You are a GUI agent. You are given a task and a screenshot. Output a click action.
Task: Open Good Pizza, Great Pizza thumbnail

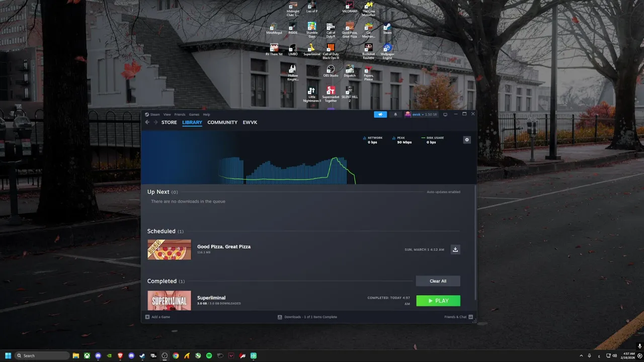pyautogui.click(x=169, y=249)
